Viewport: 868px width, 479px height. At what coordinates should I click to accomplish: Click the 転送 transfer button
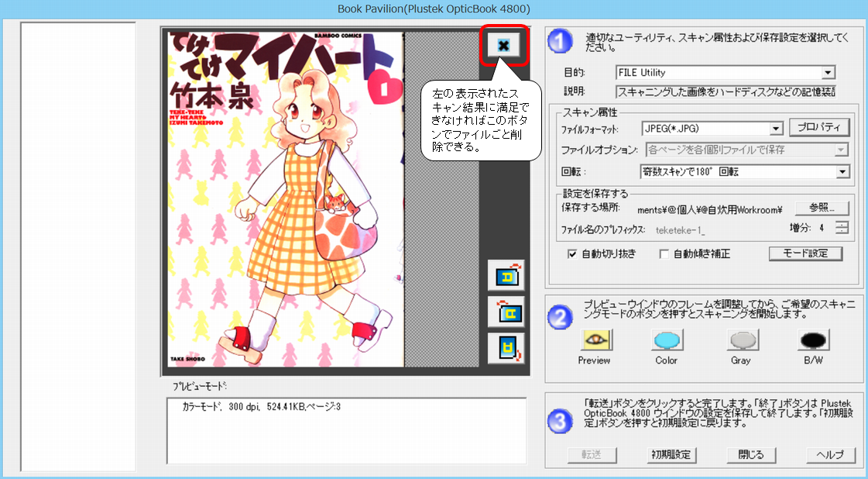[x=592, y=455]
